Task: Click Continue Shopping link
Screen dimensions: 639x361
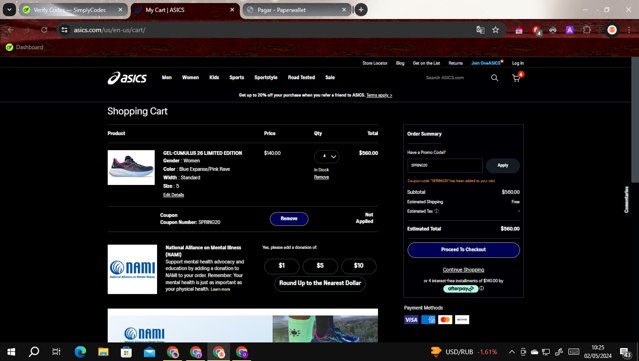Action: 463,270
